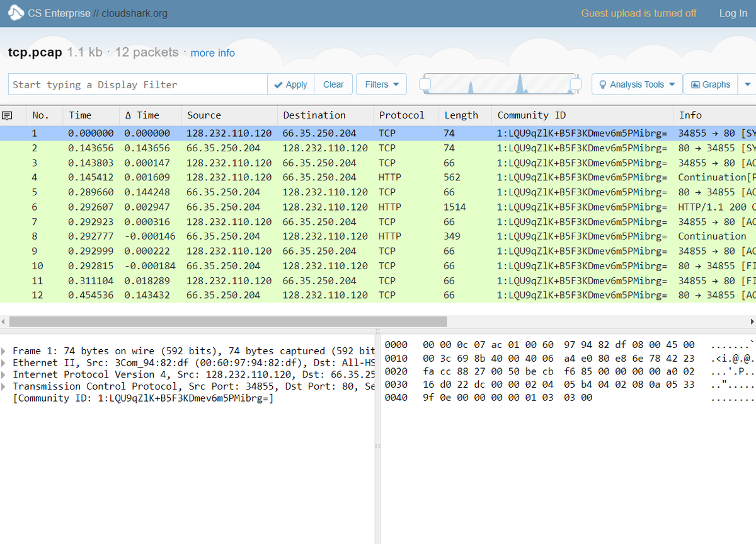756x544 pixels.
Task: Click the Guest upload is turned off notice
Action: (639, 13)
